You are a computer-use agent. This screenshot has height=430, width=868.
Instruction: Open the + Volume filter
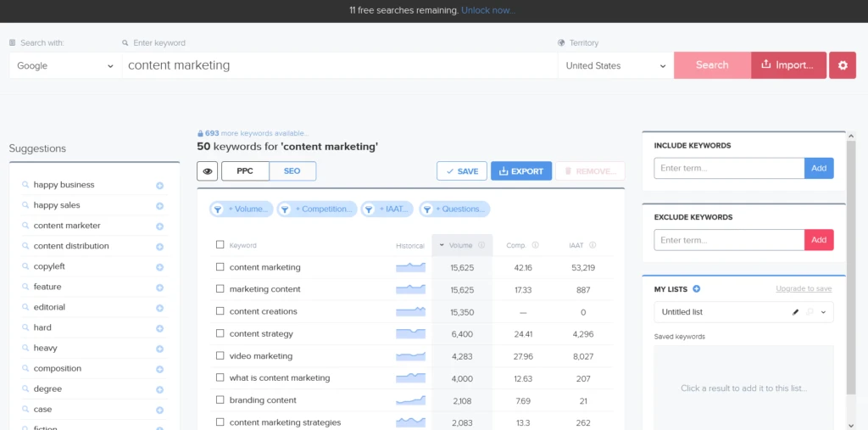point(242,209)
